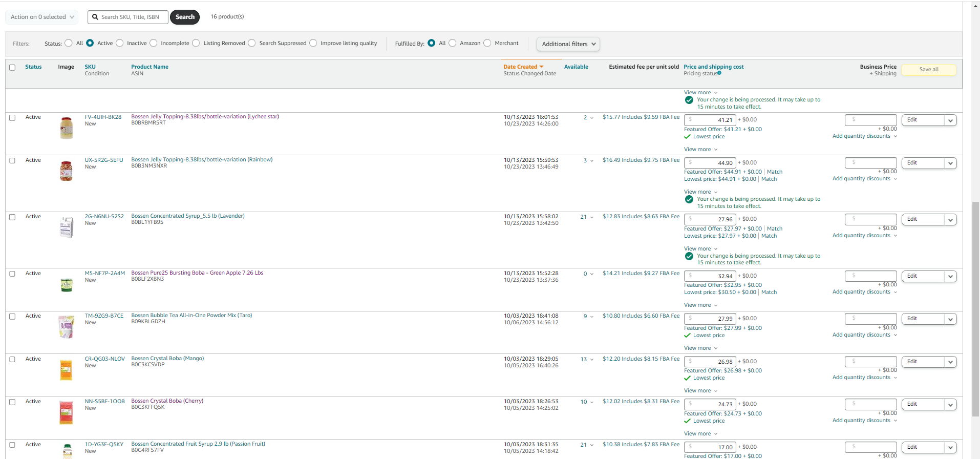Sort by the Product Name column header
This screenshot has width=980, height=459.
[150, 67]
